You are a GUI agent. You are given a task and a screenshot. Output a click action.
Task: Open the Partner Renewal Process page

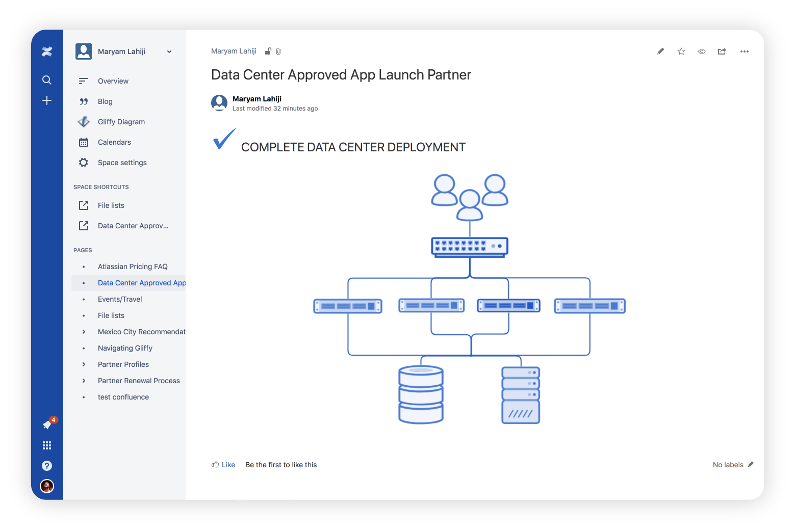pos(139,381)
